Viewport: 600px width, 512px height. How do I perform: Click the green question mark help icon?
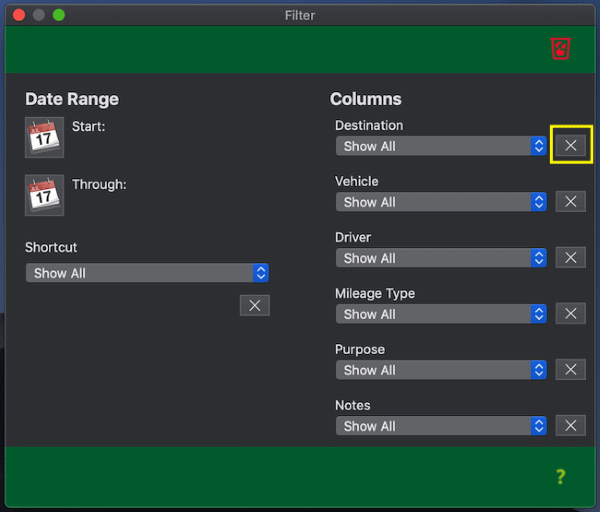pos(561,477)
